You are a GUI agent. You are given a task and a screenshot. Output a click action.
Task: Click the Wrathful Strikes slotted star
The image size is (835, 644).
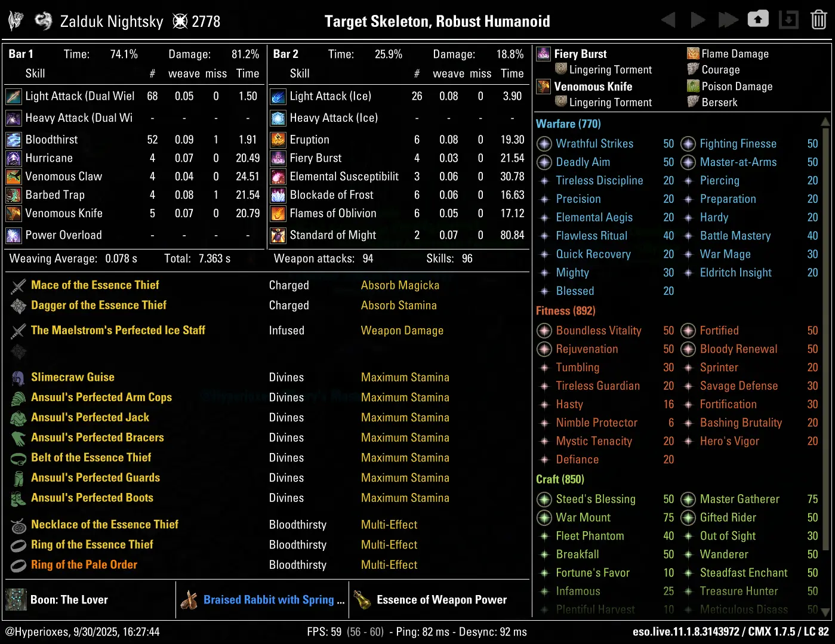click(x=544, y=144)
